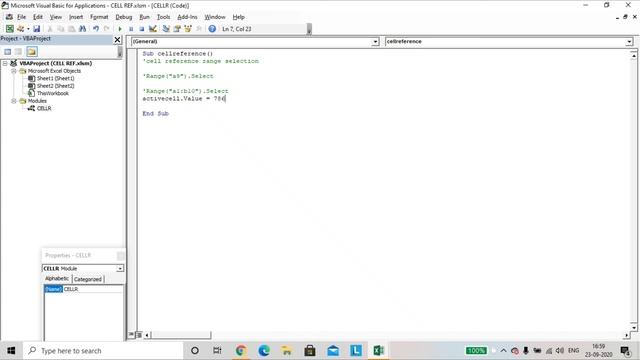Open the Edit menu
Screen dimensions: 640x360
[x=38, y=17]
